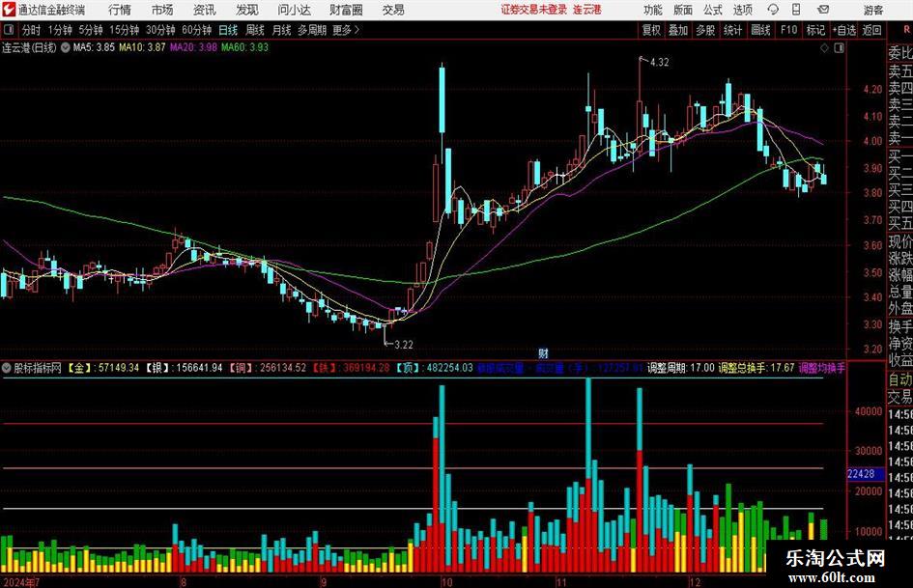Select the 月线 monthly chart tab
The width and height of the screenshot is (913, 588).
tap(281, 30)
